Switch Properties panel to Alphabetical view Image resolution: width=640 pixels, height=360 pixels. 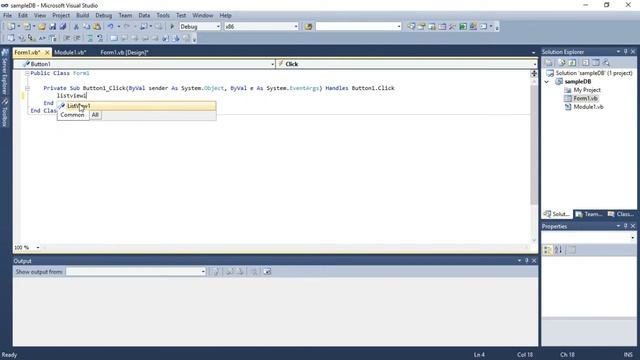tap(558, 250)
